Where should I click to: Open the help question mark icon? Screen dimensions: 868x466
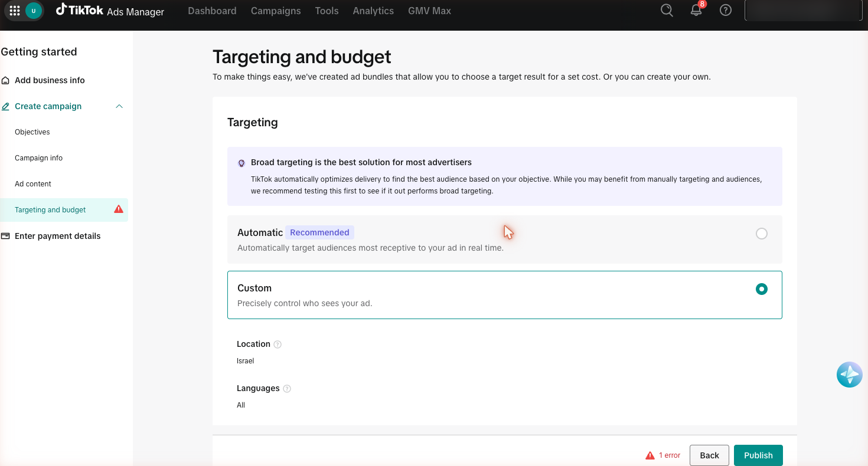(726, 11)
